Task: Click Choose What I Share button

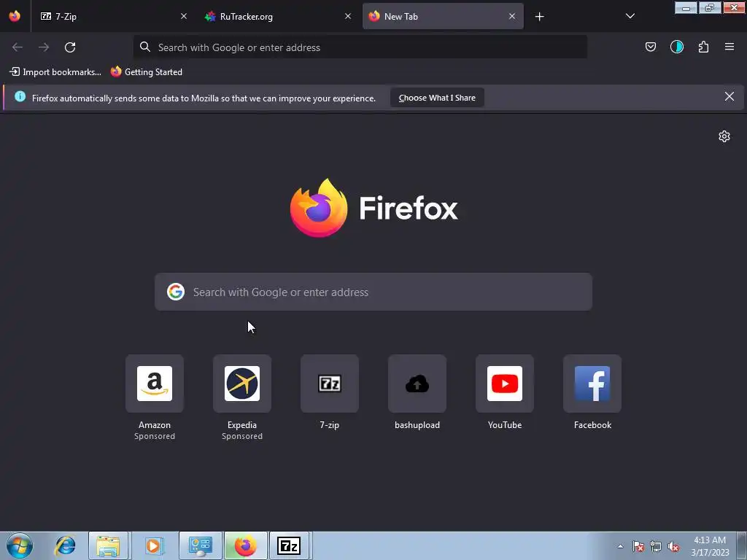Action: [x=437, y=98]
